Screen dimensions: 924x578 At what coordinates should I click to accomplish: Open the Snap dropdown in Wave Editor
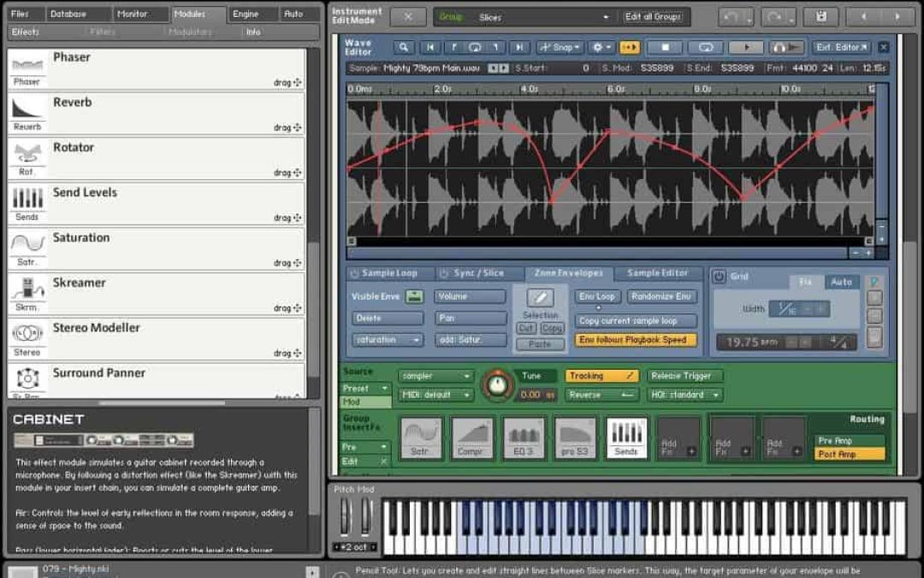(x=559, y=47)
